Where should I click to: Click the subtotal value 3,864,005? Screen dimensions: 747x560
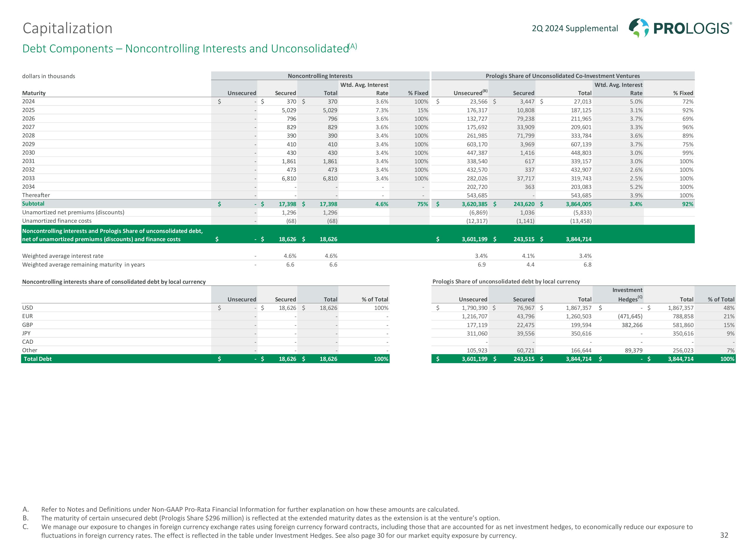click(x=578, y=204)
